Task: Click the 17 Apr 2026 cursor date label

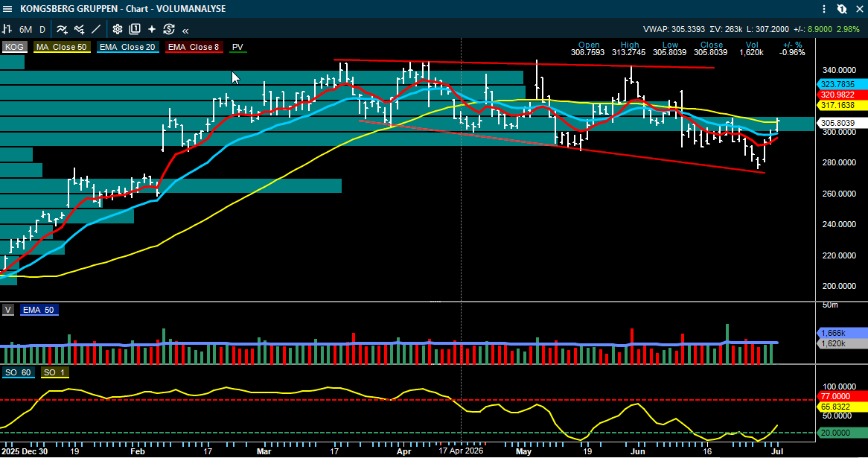Action: [x=461, y=451]
